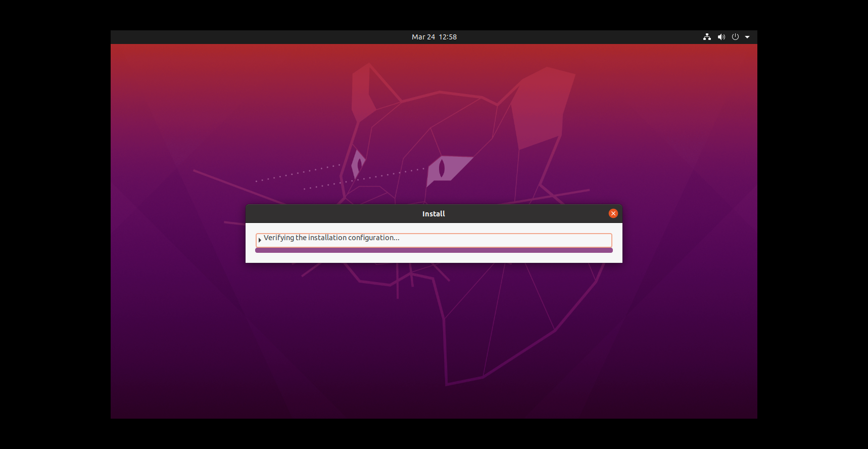The width and height of the screenshot is (868, 449).
Task: Click the volume speaker icon in top bar
Action: pyautogui.click(x=721, y=37)
